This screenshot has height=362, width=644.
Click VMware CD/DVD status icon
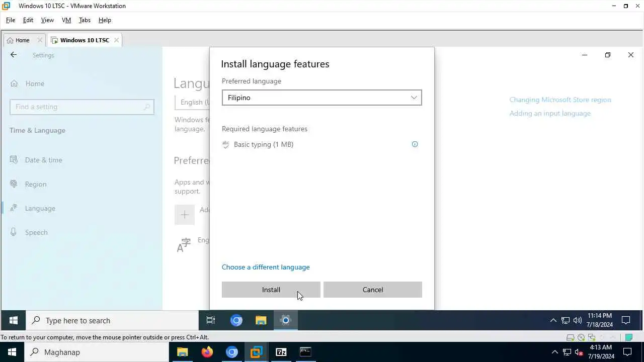(x=581, y=337)
